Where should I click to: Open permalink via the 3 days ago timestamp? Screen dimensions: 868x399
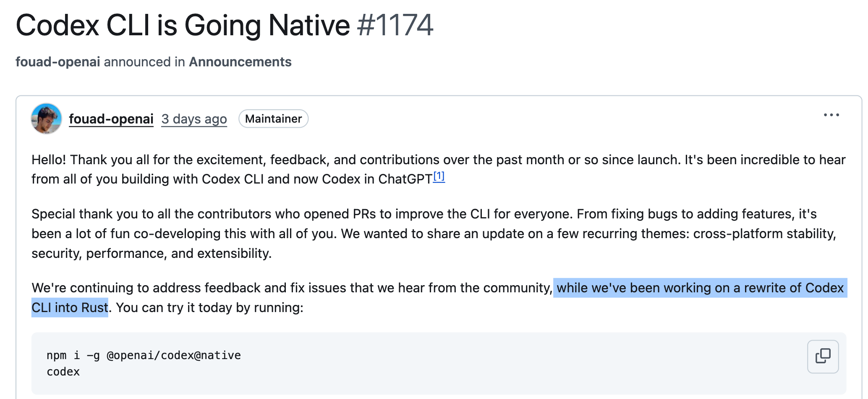pos(193,119)
